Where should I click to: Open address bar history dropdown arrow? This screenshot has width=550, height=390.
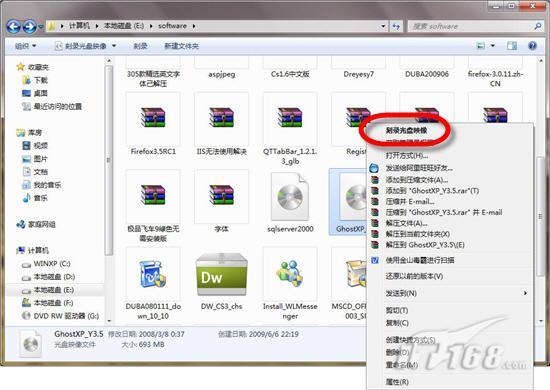tap(383, 26)
